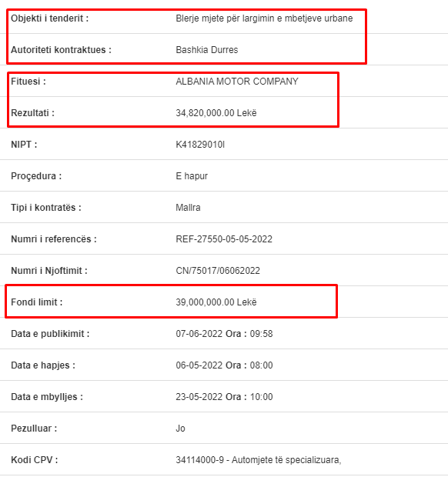Viewport: 448px width, 487px height.
Task: Select reference number REF-27550-05-05-2022
Action: coord(224,239)
